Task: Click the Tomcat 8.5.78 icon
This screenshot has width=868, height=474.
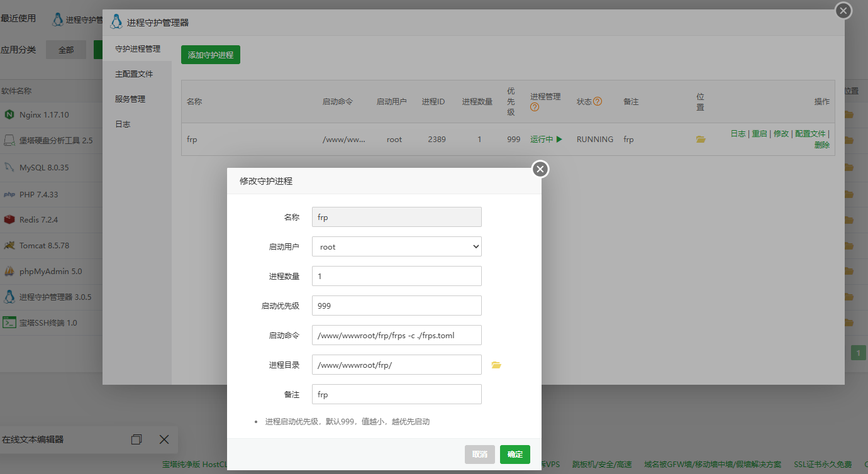Action: tap(9, 245)
